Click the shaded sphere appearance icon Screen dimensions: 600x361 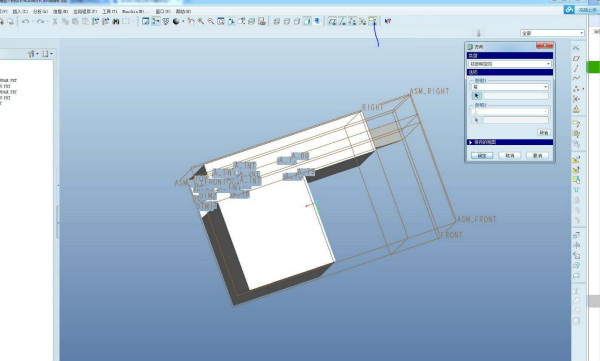[176, 21]
